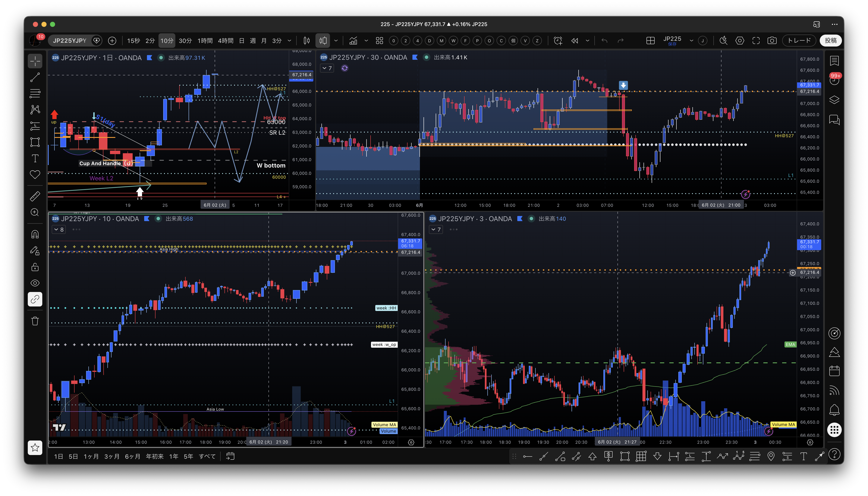Select the 1ヶ月 date range
868x496 pixels.
tap(91, 457)
